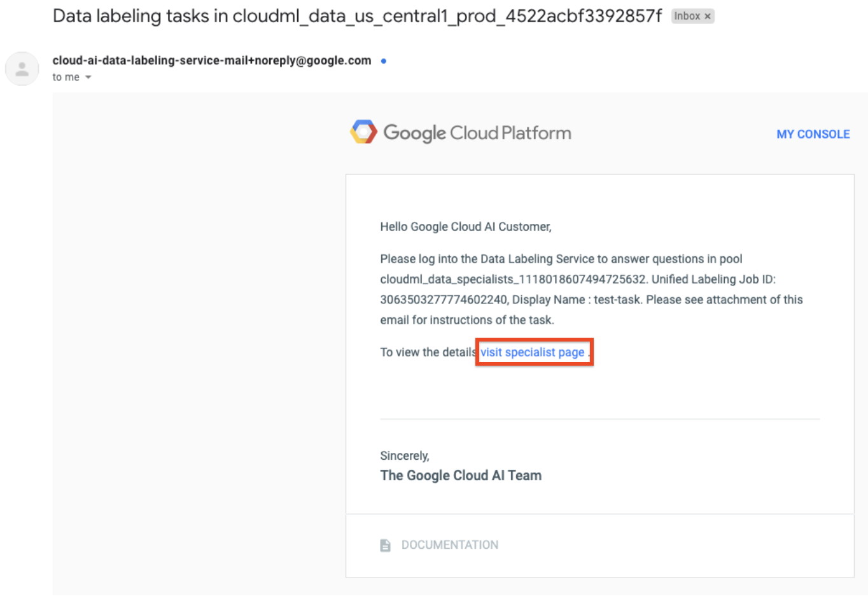Click the "Google Cloud Platform" wordmark text
The height and width of the screenshot is (608, 868).
tap(477, 133)
